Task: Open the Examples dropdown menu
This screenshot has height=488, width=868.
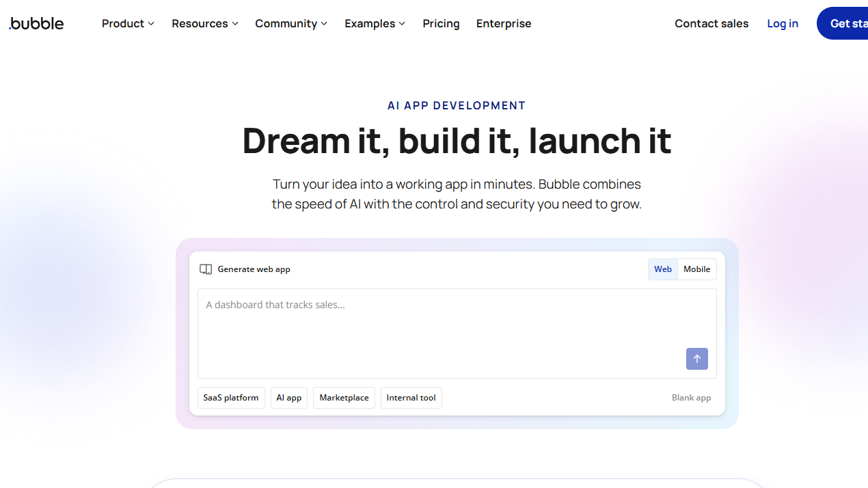Action: pyautogui.click(x=375, y=23)
